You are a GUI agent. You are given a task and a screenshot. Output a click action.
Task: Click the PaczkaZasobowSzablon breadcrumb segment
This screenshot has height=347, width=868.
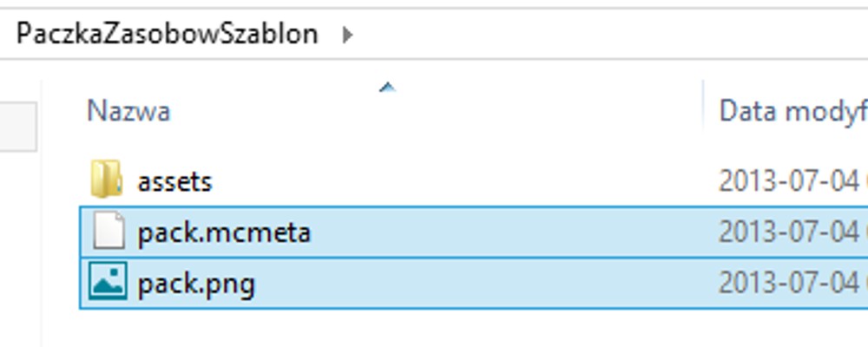(x=168, y=34)
